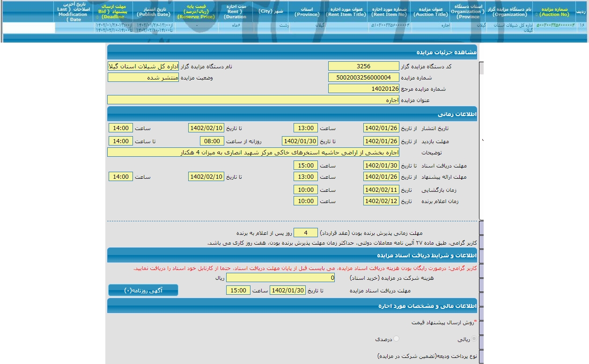
Task: Click the زمان اعلام برنده date field
Action: tap(381, 201)
